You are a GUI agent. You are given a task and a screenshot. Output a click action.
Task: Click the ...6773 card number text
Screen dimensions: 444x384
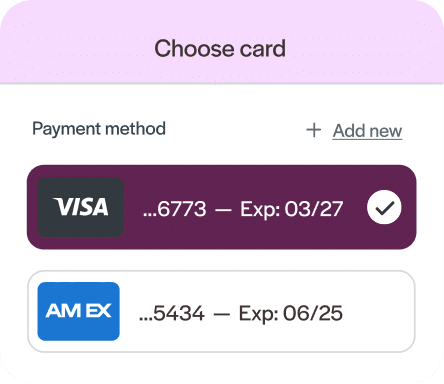[175, 209]
